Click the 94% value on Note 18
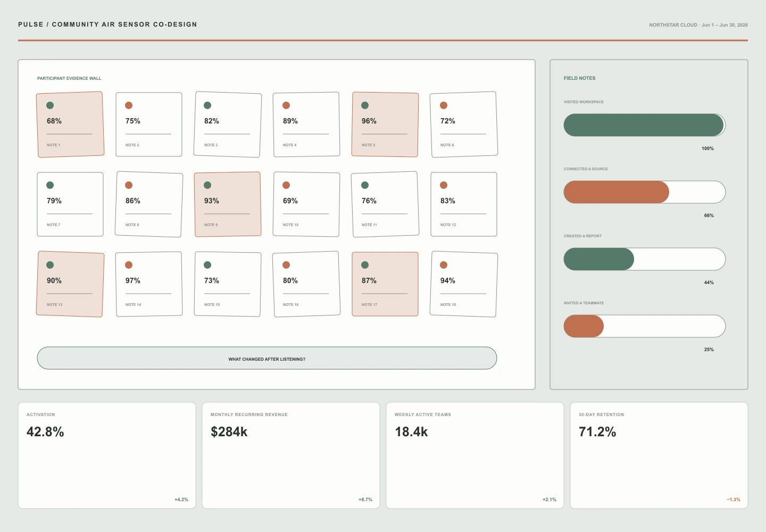766x532 pixels. click(x=448, y=281)
